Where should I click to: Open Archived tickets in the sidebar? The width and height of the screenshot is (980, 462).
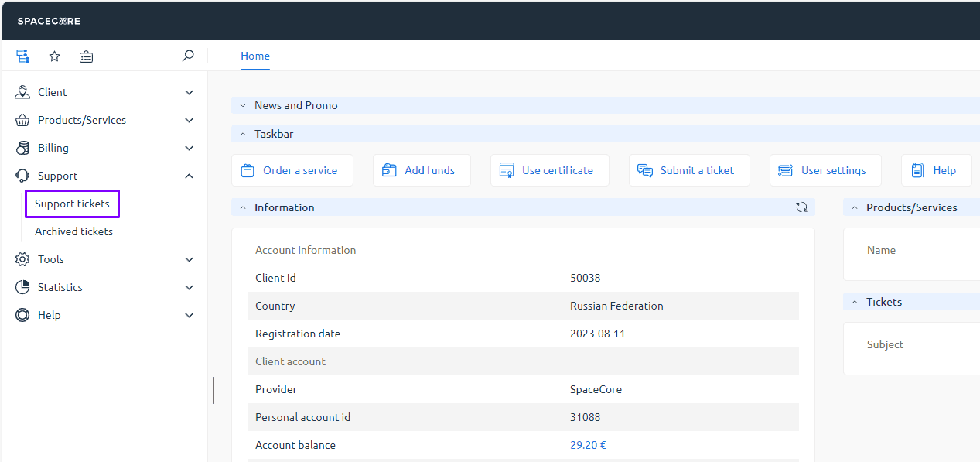(x=73, y=231)
